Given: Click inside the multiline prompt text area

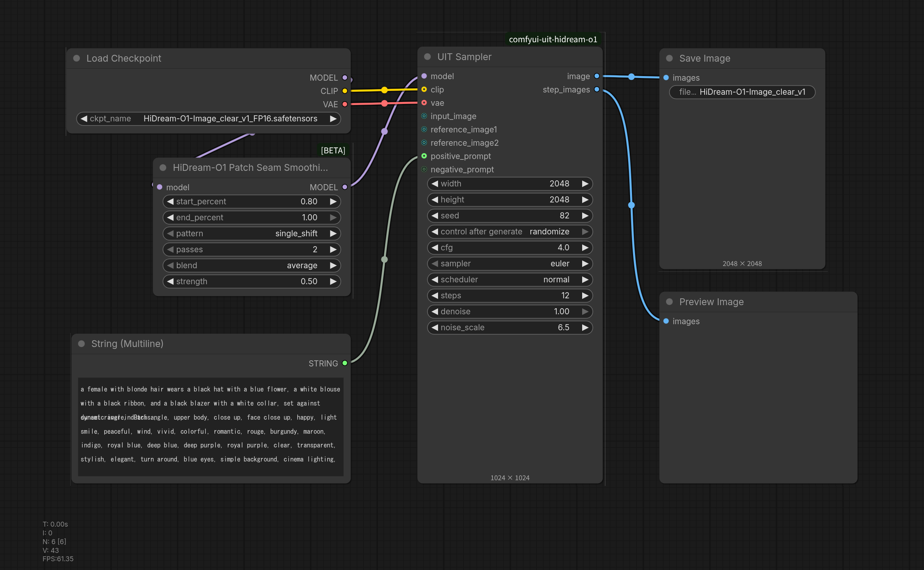Looking at the screenshot, I should pyautogui.click(x=211, y=427).
